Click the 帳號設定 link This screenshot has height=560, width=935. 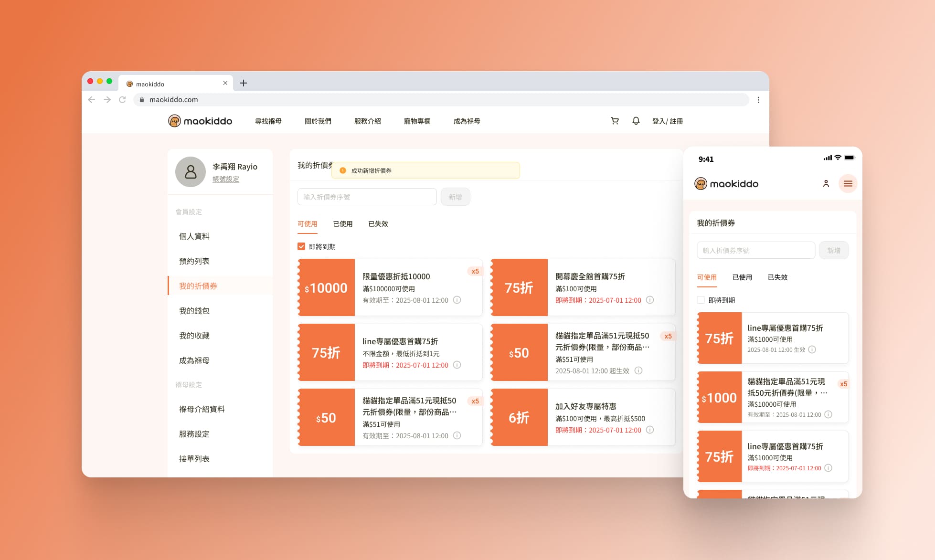(x=226, y=179)
